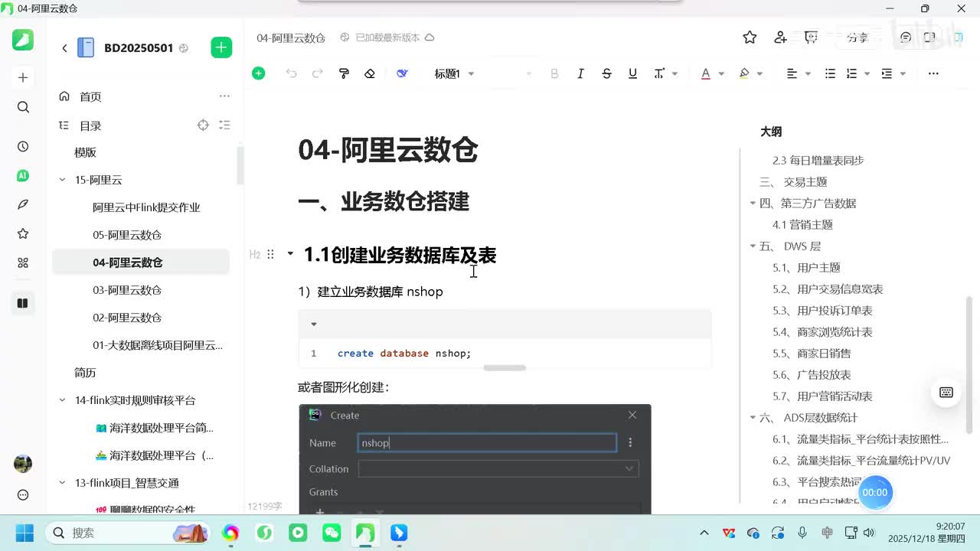The height and width of the screenshot is (551, 980).
Task: Open the AI assistant in left rail
Action: (23, 175)
